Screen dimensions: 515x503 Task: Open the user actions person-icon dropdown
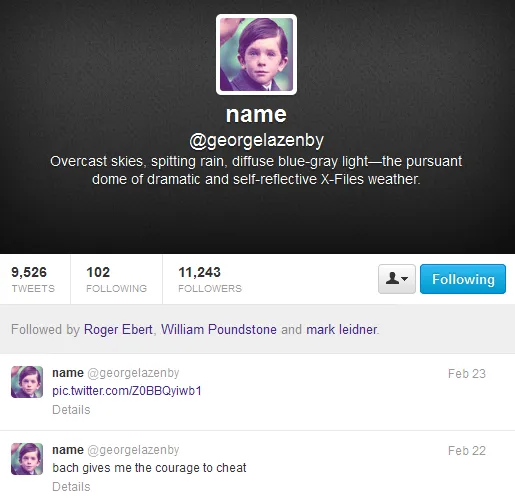click(397, 279)
